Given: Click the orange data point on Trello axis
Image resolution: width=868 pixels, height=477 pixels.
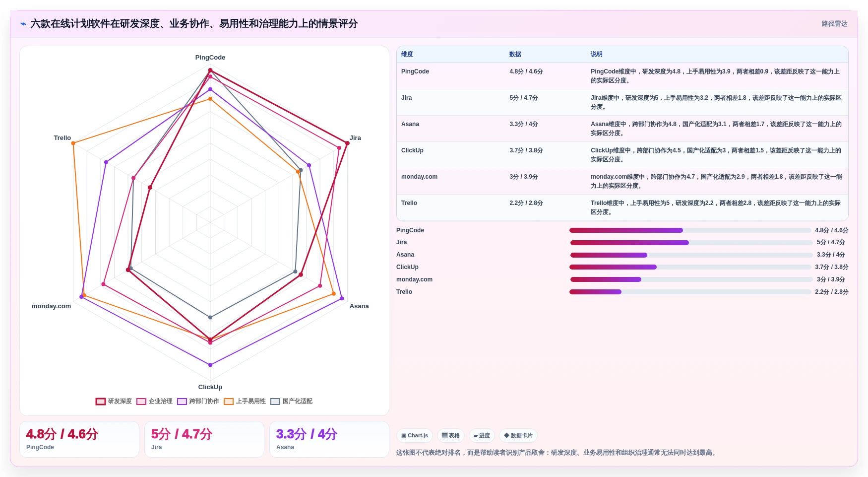Looking at the screenshot, I should point(73,143).
